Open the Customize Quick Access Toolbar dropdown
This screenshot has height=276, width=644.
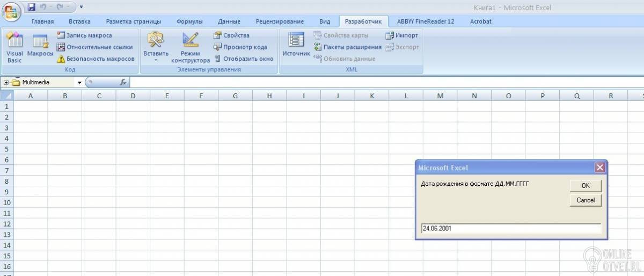click(x=81, y=7)
